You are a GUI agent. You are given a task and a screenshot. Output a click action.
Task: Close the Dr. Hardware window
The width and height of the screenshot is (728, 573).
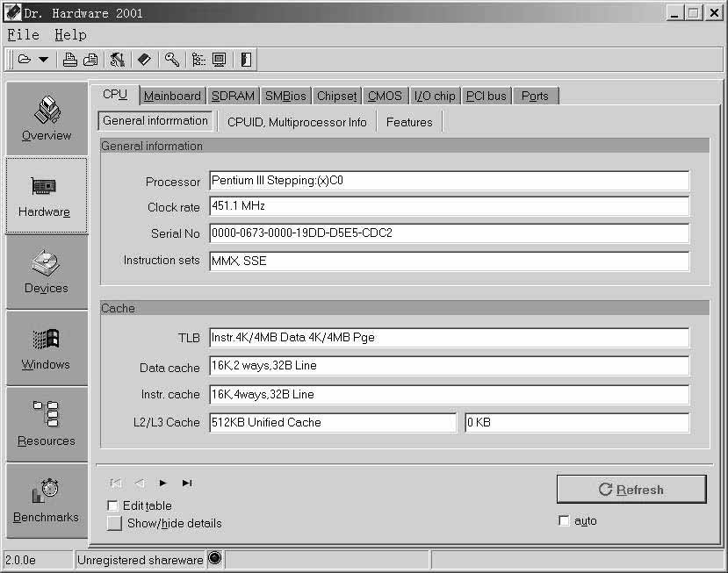coord(714,12)
